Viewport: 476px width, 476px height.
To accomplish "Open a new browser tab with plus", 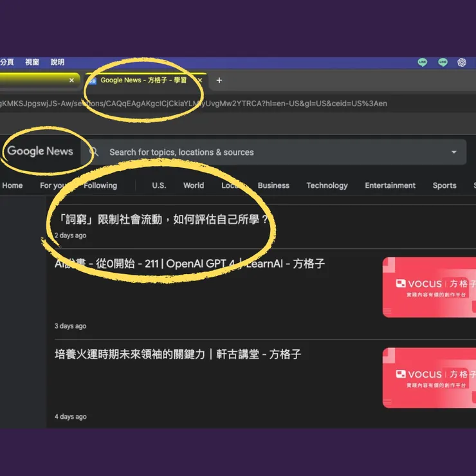I will (x=219, y=80).
